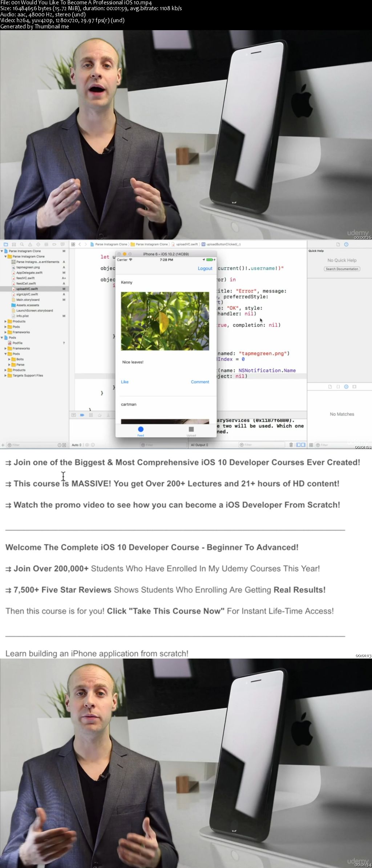
Task: Click uploadVC.swift in the jump bar
Action: 185,244
